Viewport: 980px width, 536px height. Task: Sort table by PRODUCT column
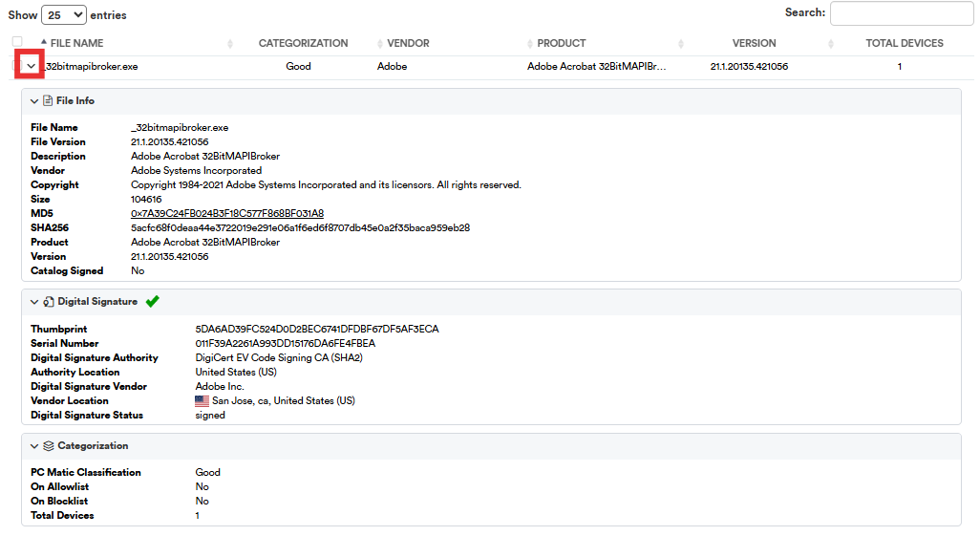coord(562,43)
